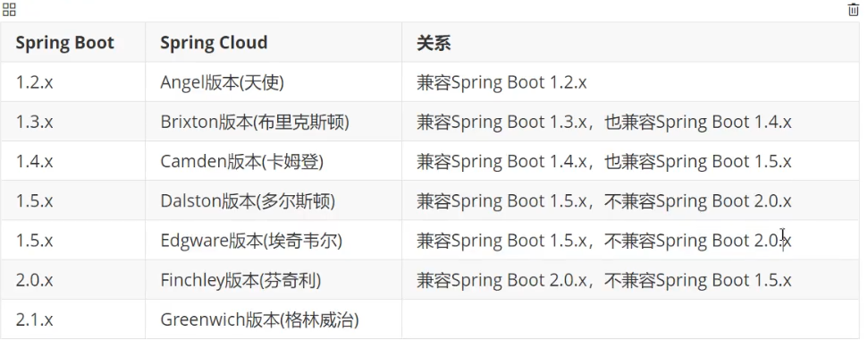Click the 1.2.x version cell
Viewport: 868px width, 349px height.
click(x=73, y=82)
